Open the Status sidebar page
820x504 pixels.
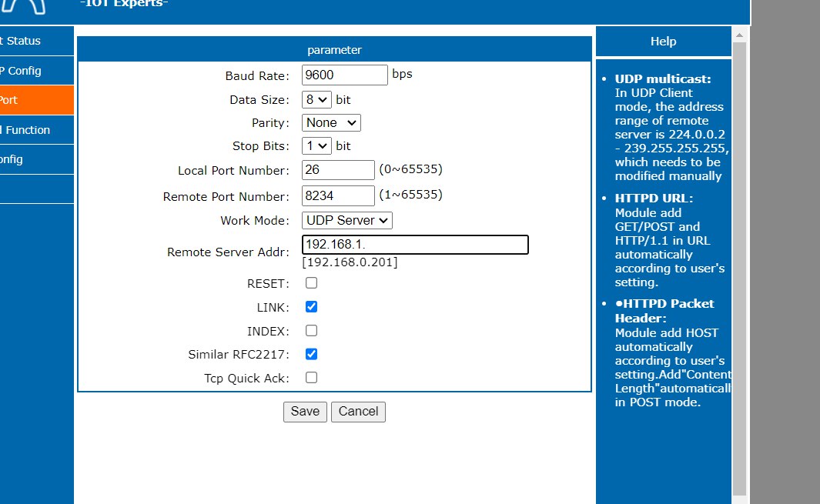37,41
